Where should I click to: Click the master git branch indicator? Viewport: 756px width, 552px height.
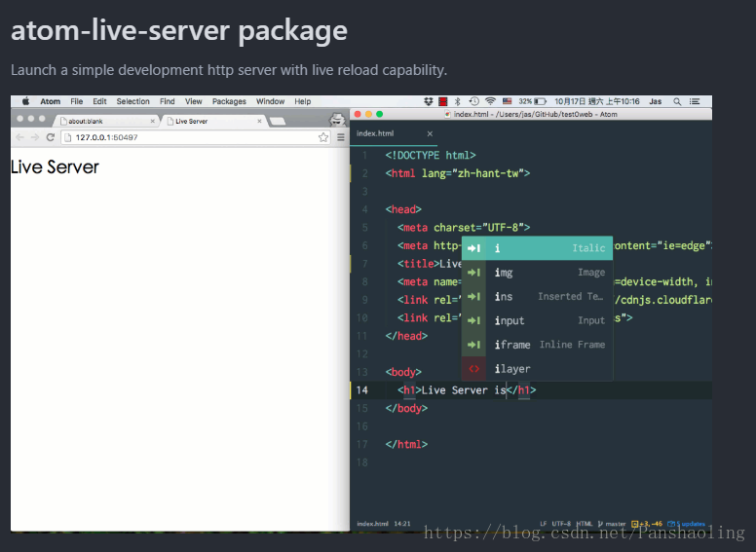(612, 524)
